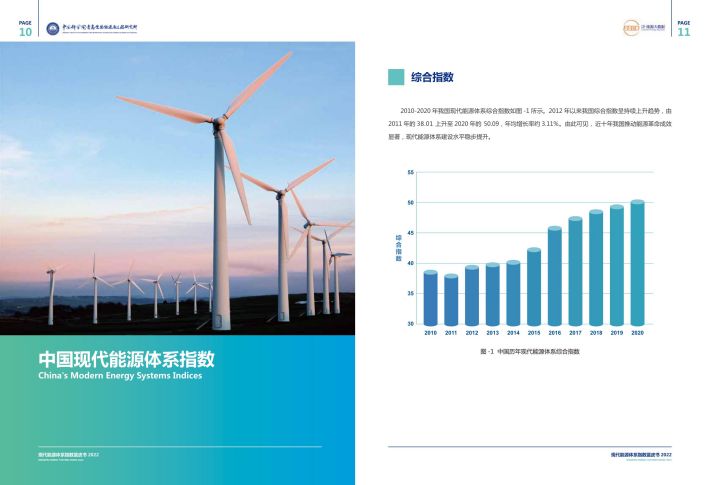Click the 2011 bar, the shortest one
Screen dimensions: 710x485
(451, 299)
